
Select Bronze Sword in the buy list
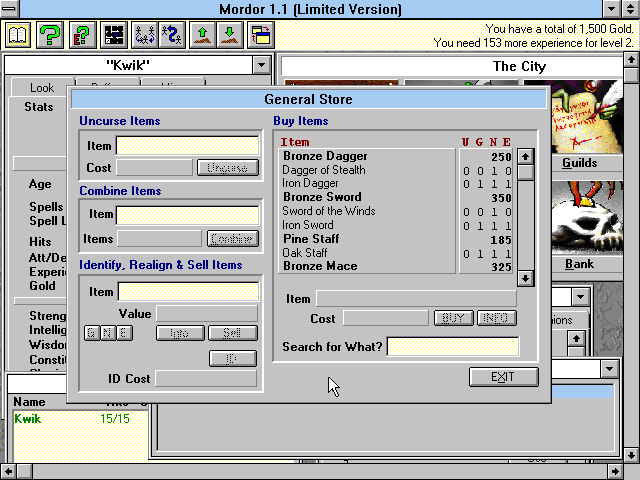click(x=367, y=197)
